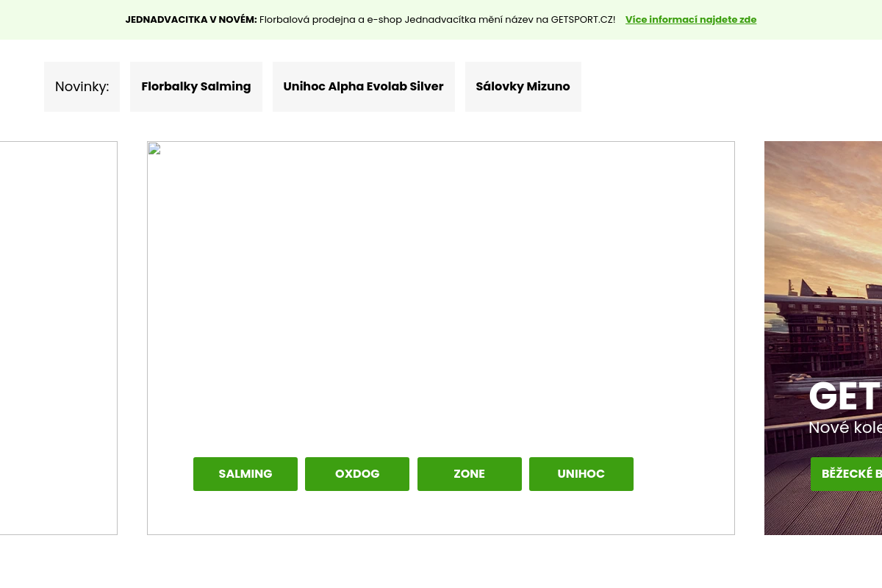The height and width of the screenshot is (588, 882).
Task: Open Unihoc Alpha Evolab Silver news item
Action: [364, 87]
